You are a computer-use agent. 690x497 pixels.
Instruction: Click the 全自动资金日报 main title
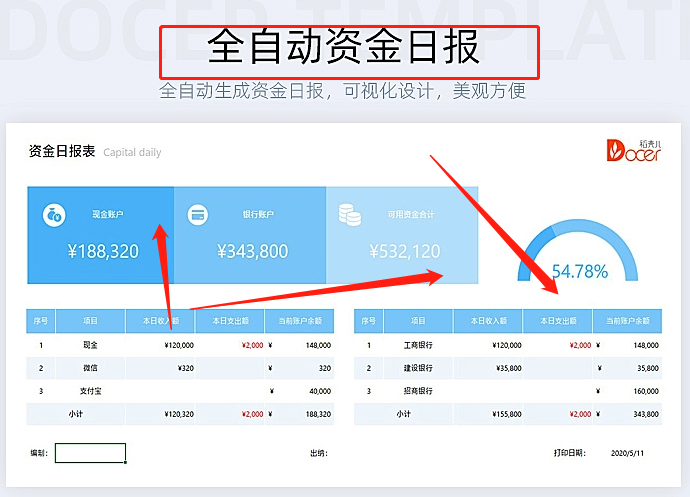point(343,47)
